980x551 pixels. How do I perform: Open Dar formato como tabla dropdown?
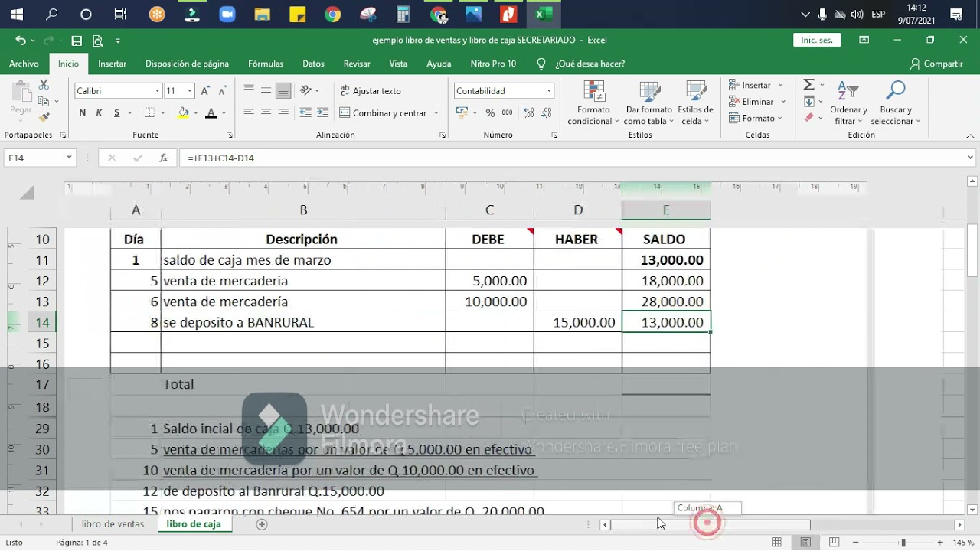click(648, 103)
